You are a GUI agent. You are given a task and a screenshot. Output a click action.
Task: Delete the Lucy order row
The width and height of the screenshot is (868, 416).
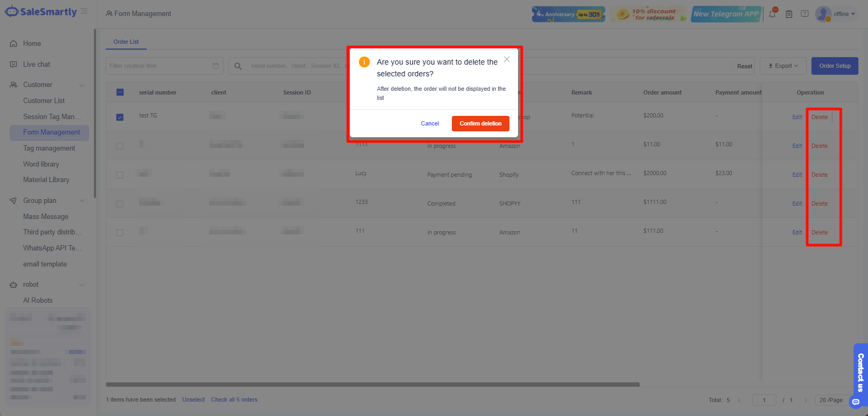click(819, 175)
